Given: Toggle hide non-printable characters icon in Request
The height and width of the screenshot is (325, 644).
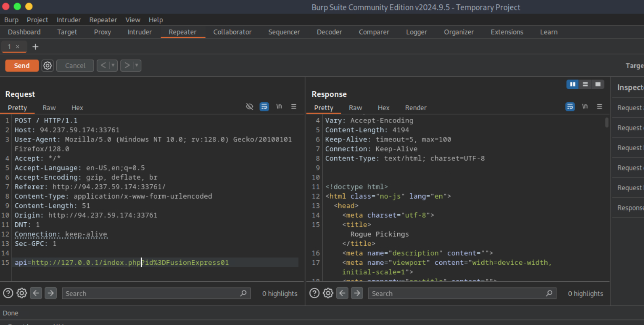Looking at the screenshot, I should pos(249,107).
